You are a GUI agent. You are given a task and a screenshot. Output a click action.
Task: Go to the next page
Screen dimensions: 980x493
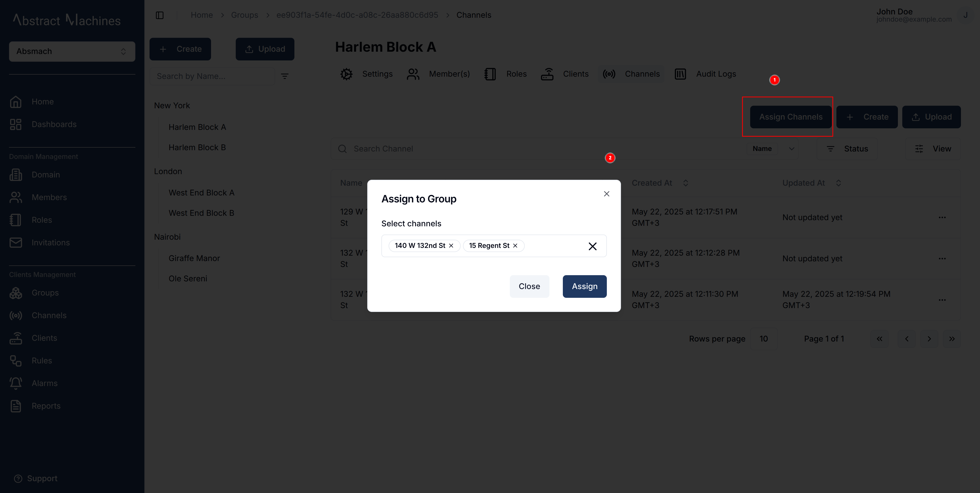929,339
